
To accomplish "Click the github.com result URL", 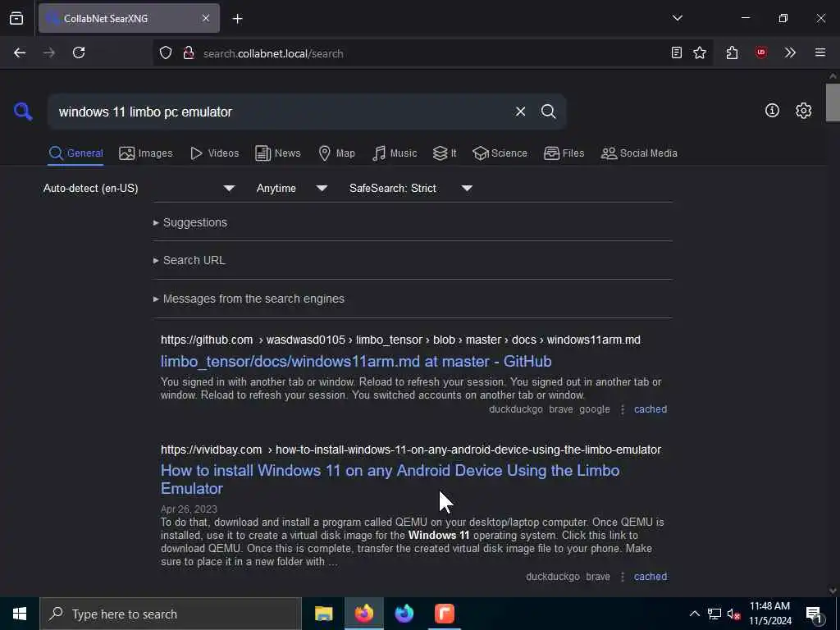I will (x=400, y=340).
